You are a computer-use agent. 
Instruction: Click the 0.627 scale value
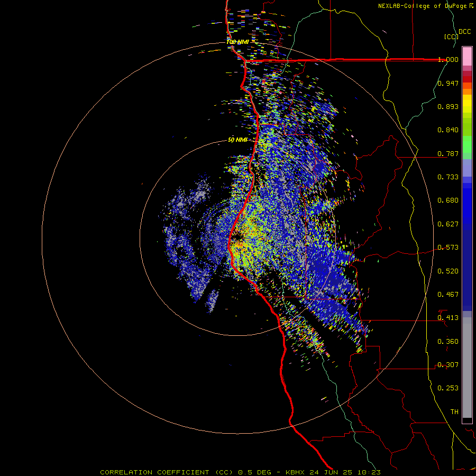coord(448,224)
